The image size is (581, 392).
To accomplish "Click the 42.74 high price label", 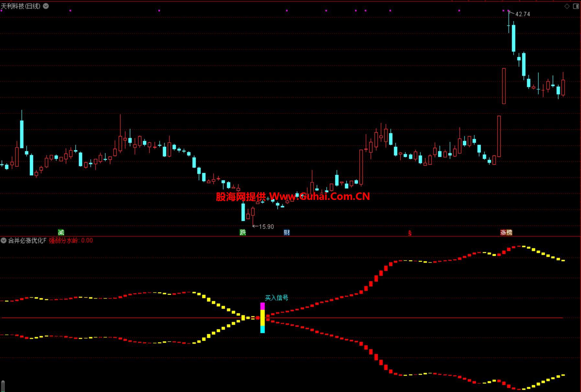I will [x=523, y=14].
